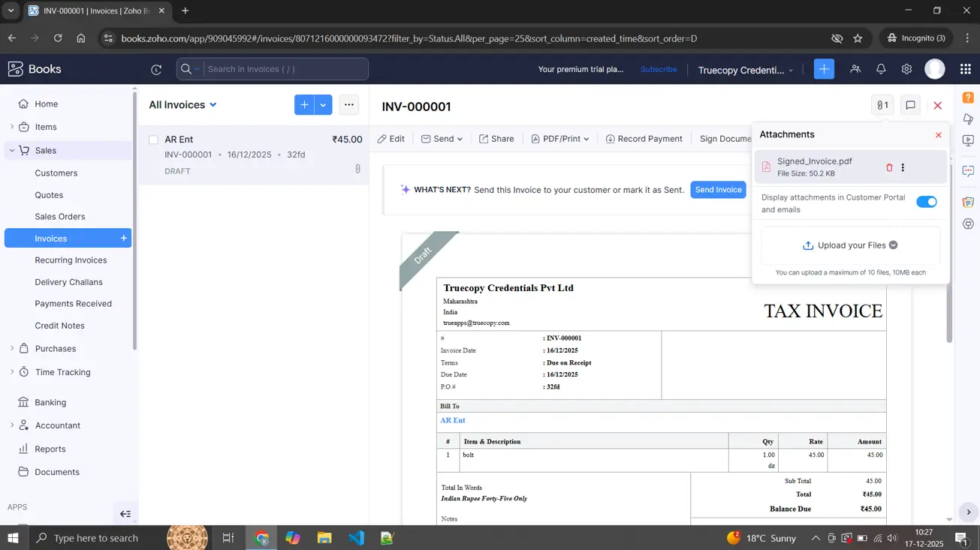Expand the Items sidebar section

pos(12,127)
